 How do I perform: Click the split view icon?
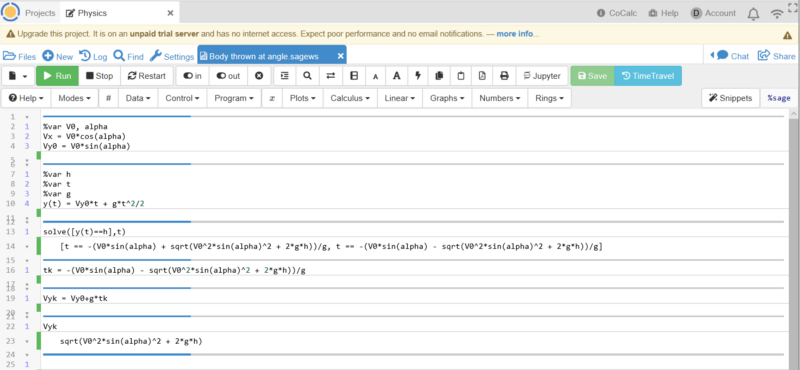pyautogui.click(x=354, y=76)
